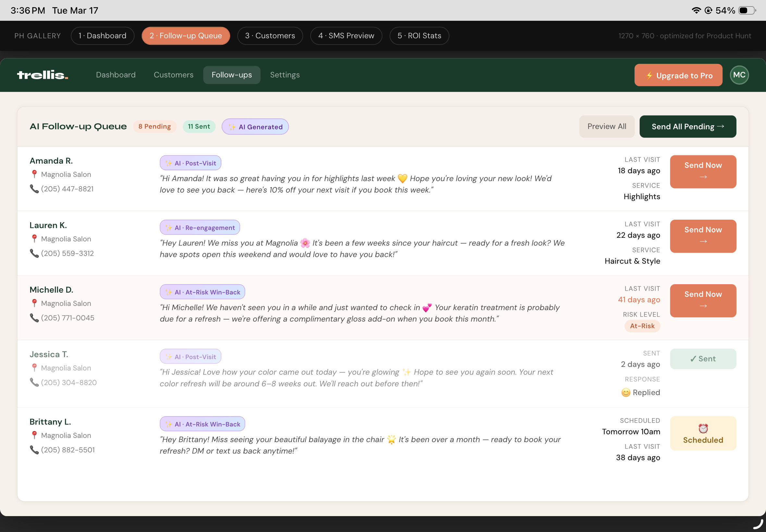The height and width of the screenshot is (532, 766).
Task: Click Michelle D.'s phone icon
Action: pyautogui.click(x=34, y=318)
